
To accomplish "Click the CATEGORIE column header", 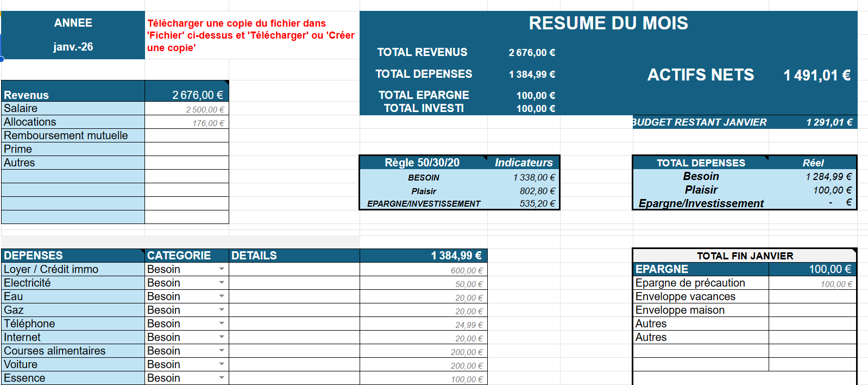I will (187, 256).
